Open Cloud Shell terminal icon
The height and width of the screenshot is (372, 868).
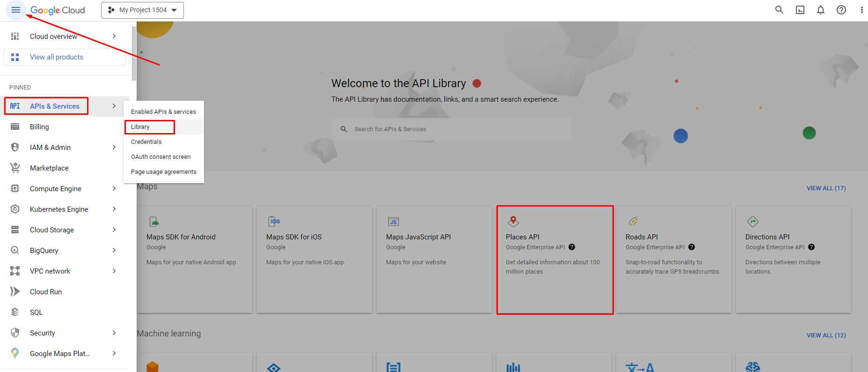800,10
